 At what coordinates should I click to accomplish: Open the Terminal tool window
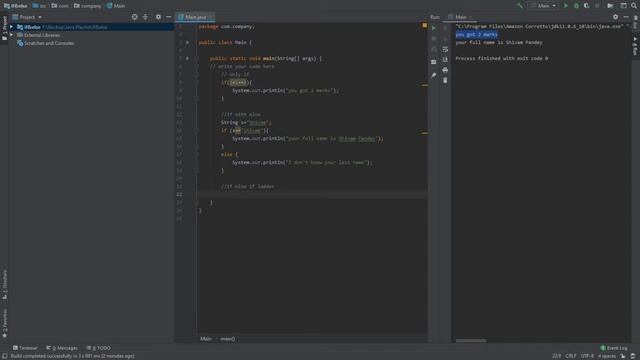click(x=25, y=348)
